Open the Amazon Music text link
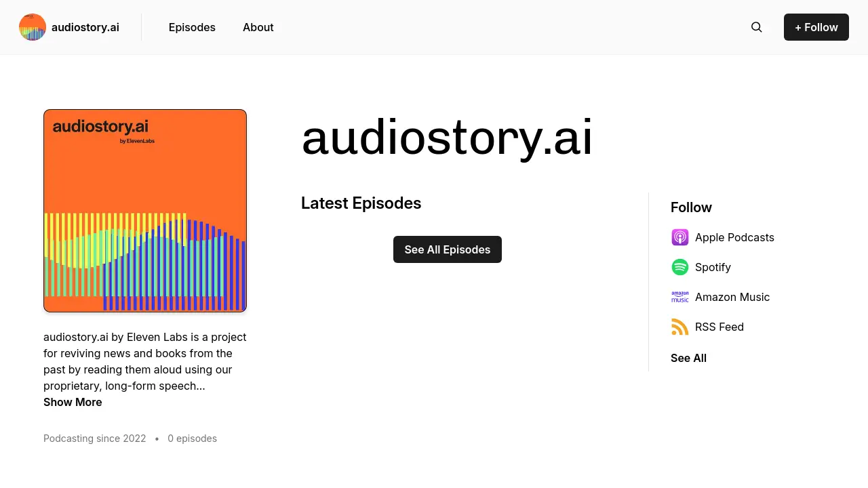The height and width of the screenshot is (488, 868). coord(732,297)
